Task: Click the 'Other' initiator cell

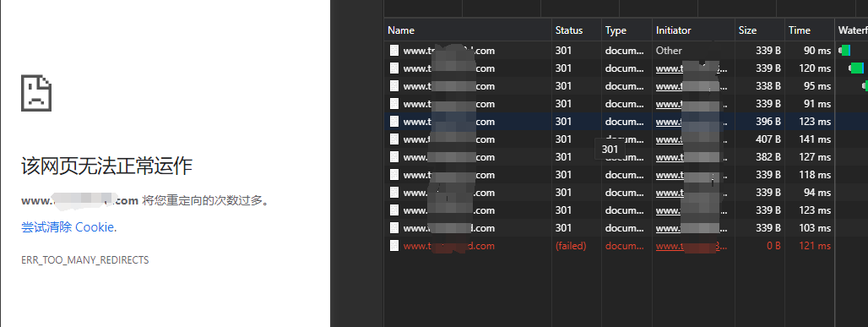Action: coord(669,51)
